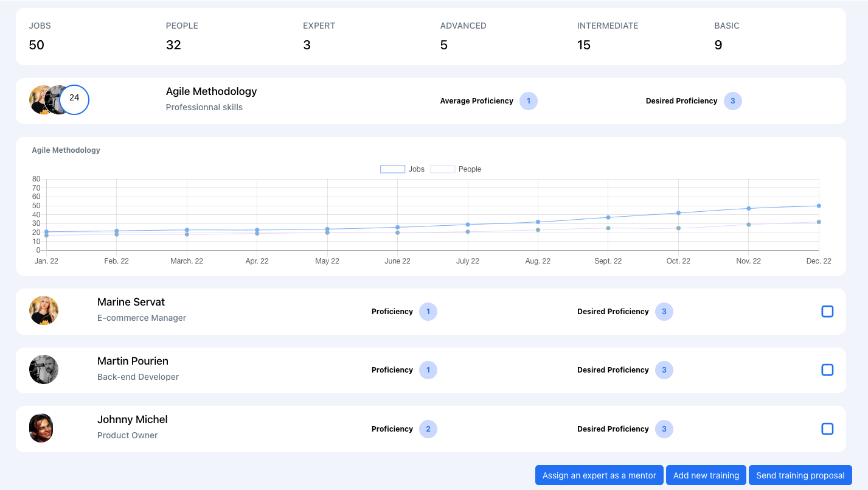868x490 pixels.
Task: Click Marine Servat's avatar photo
Action: tap(44, 311)
